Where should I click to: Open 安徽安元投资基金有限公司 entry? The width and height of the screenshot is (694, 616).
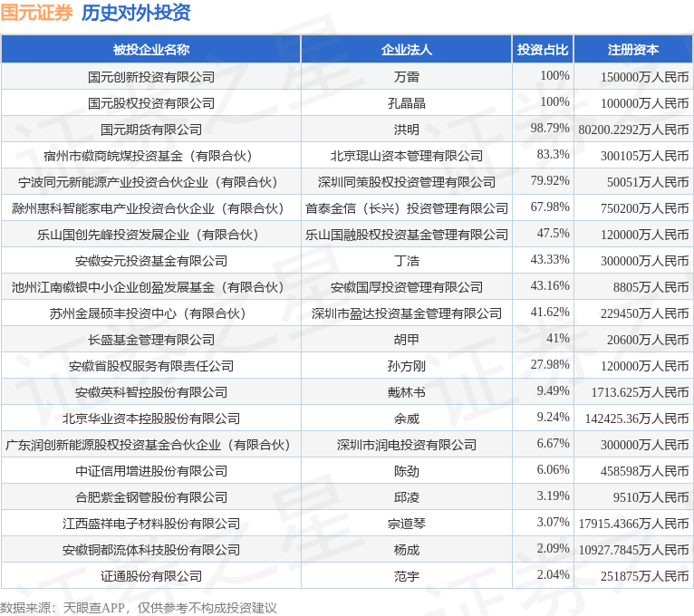(151, 261)
